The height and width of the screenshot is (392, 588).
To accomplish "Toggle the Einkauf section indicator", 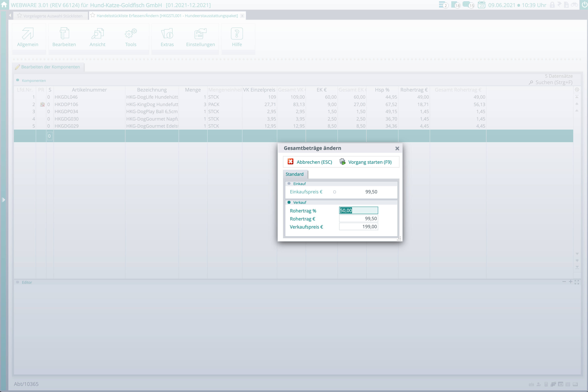I will pos(289,183).
